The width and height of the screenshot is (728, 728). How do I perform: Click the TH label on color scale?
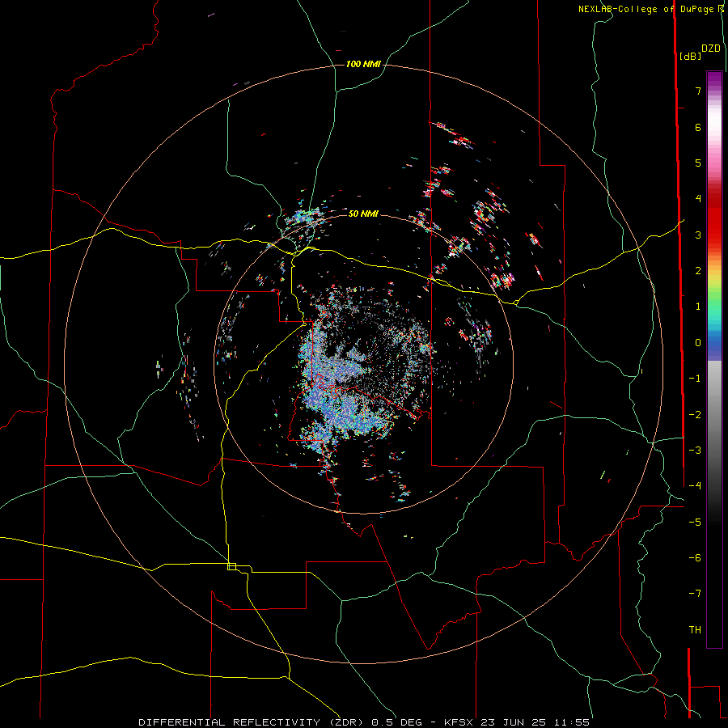(695, 630)
